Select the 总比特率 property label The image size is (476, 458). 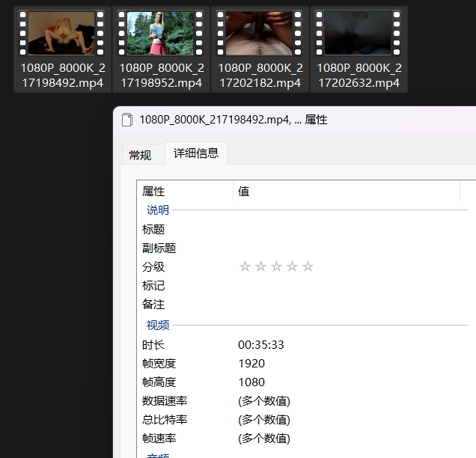[x=165, y=420]
